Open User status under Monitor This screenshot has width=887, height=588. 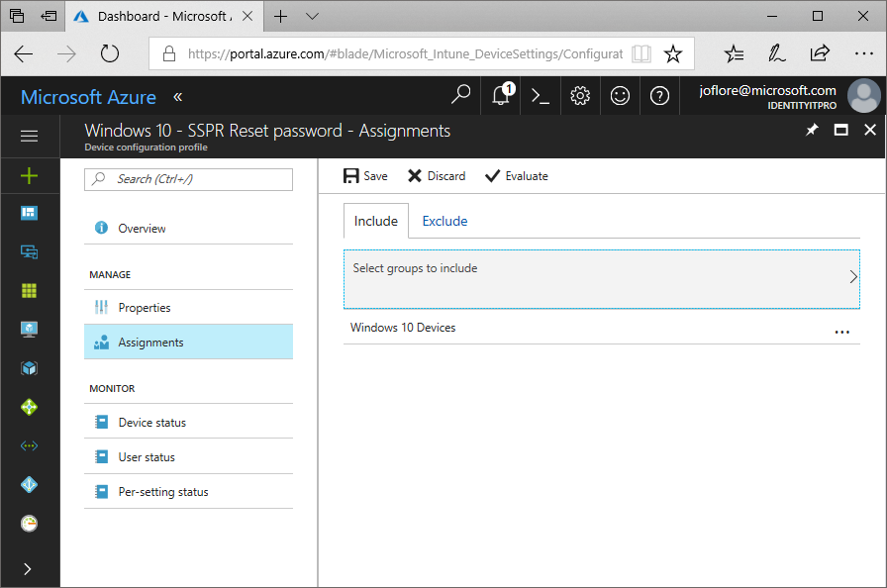pyautogui.click(x=188, y=456)
